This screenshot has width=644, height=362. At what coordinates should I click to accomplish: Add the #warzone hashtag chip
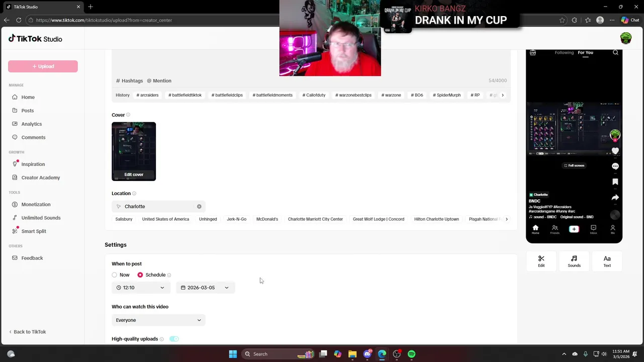391,95
